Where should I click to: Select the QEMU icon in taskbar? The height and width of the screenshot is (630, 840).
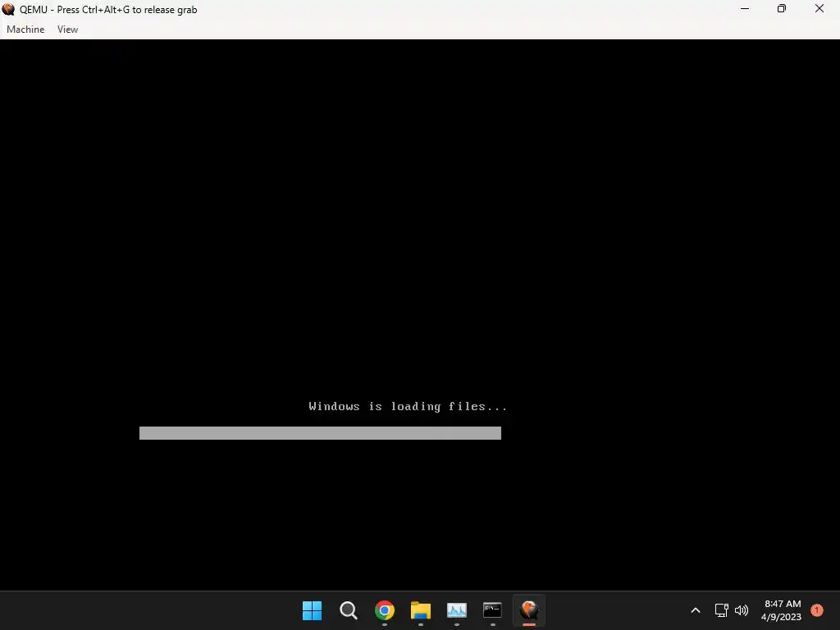[x=529, y=610]
